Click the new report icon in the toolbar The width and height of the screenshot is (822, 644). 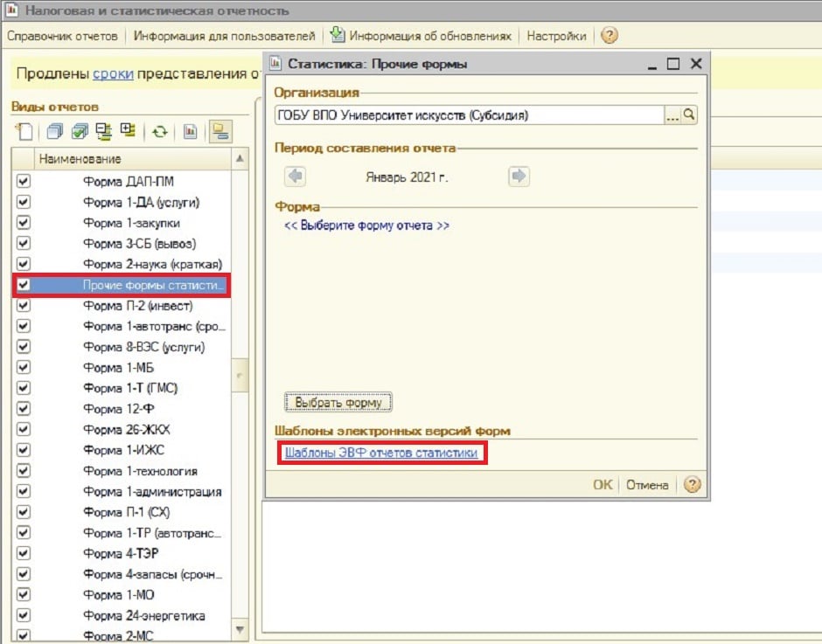point(24,132)
